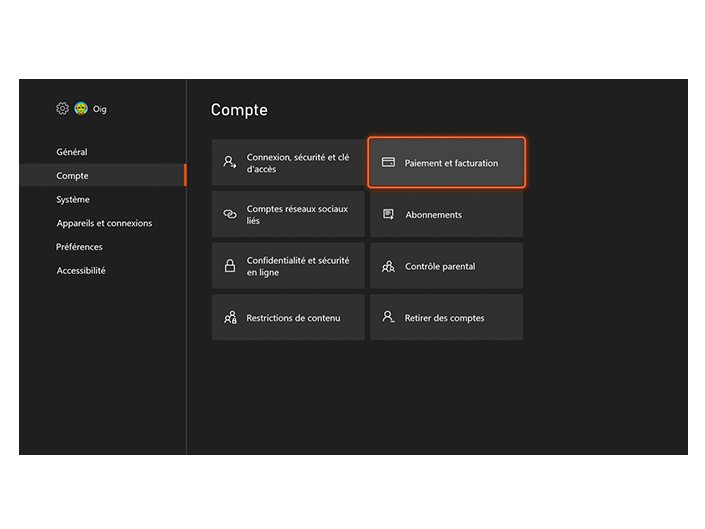The height and width of the screenshot is (529, 705).
Task: Open Connexion, sécurité et clé d'accès
Action: coord(288,163)
